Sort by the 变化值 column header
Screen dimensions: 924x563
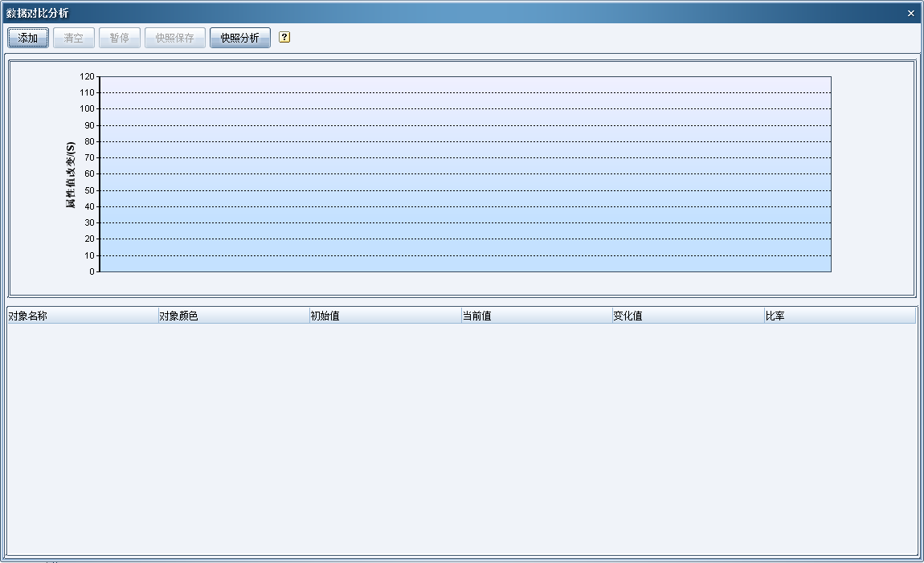point(687,316)
